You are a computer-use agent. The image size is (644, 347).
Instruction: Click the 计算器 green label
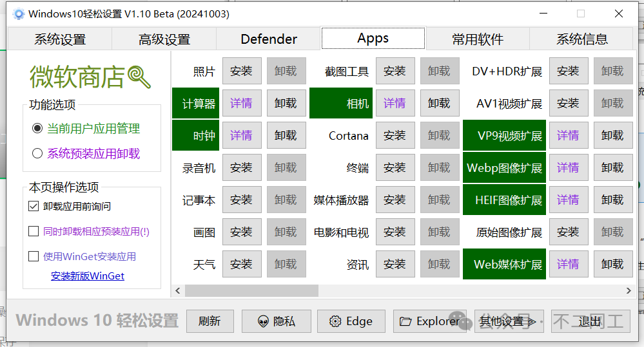[x=195, y=103]
